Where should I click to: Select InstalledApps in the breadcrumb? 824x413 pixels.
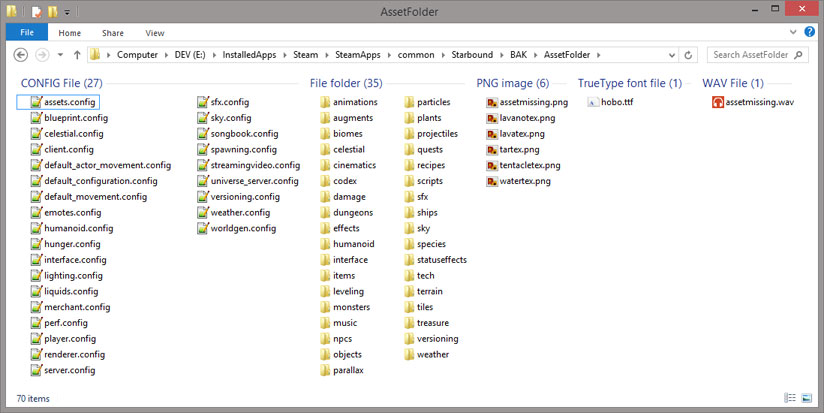pyautogui.click(x=249, y=55)
